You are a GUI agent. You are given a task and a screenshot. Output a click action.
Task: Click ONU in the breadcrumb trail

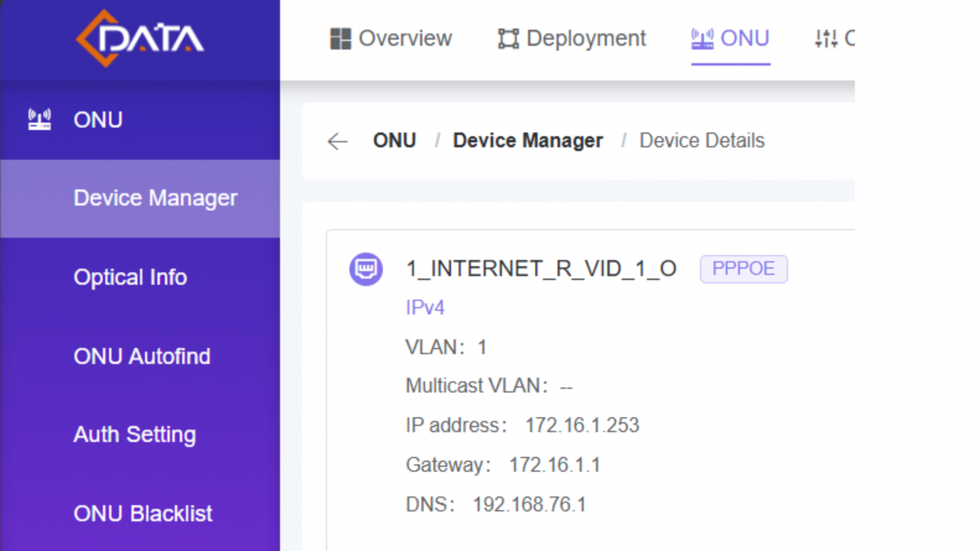(x=394, y=140)
